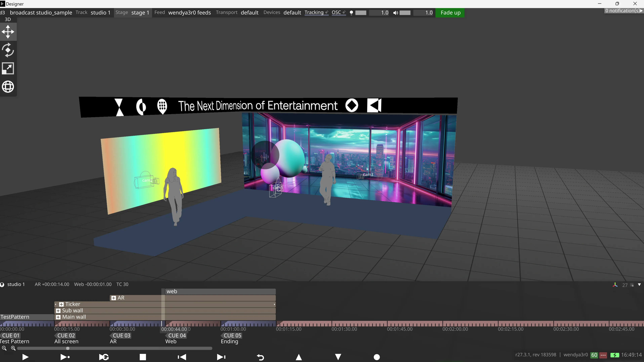Viewport: 644px width, 362px height.
Task: Jump to next section marker
Action: coord(221,357)
